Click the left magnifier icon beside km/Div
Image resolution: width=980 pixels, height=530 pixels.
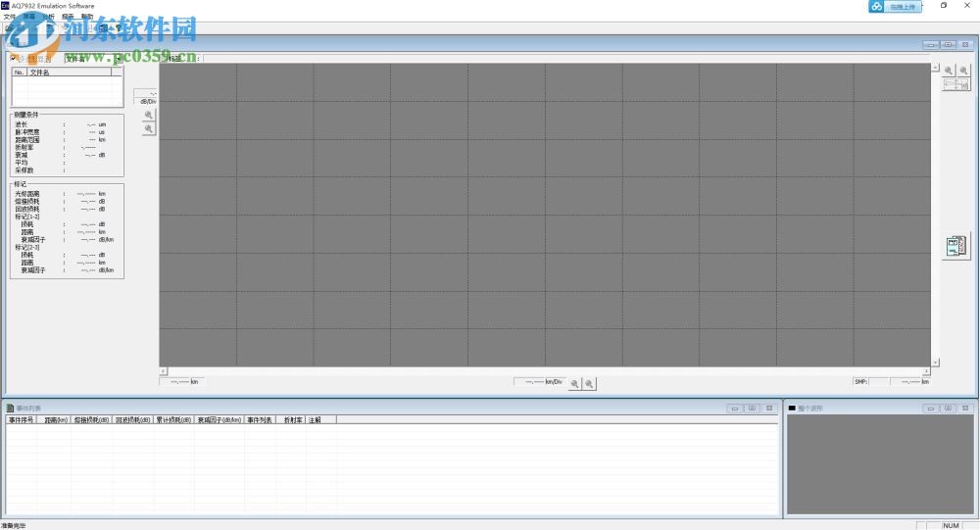click(575, 384)
